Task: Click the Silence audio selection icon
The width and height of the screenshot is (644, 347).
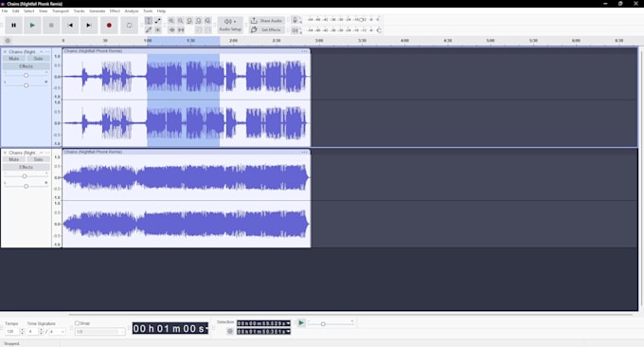Action: 181,30
